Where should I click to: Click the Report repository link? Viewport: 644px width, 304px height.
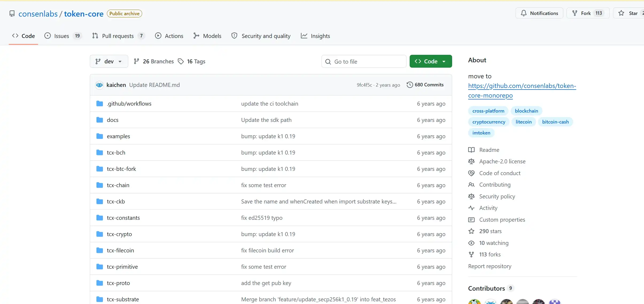coord(490,266)
